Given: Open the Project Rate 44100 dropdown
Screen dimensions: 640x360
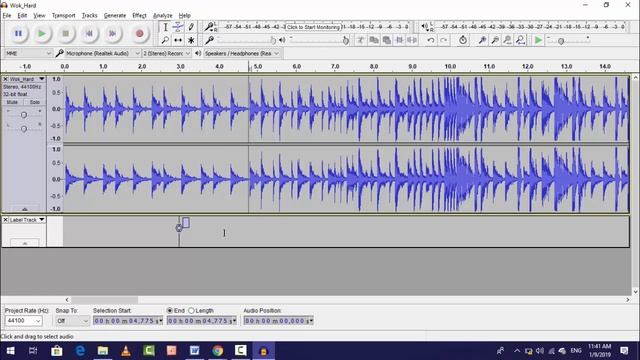Looking at the screenshot, I should coord(24,321).
